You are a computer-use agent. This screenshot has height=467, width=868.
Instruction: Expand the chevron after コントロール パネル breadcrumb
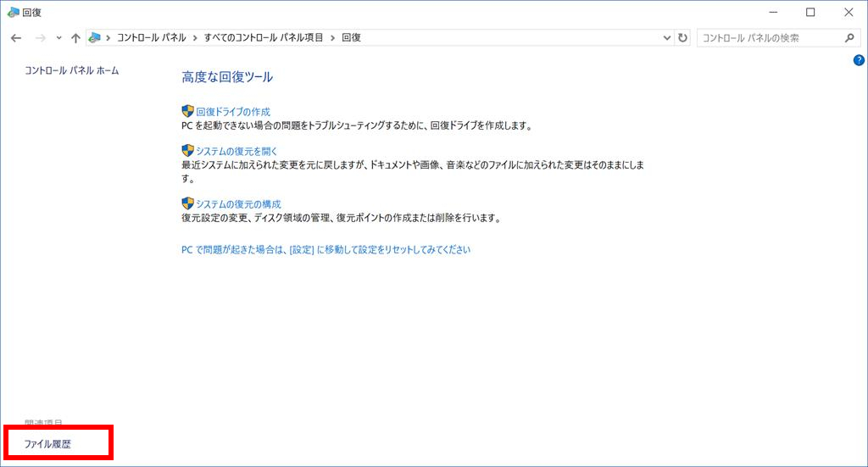point(195,38)
